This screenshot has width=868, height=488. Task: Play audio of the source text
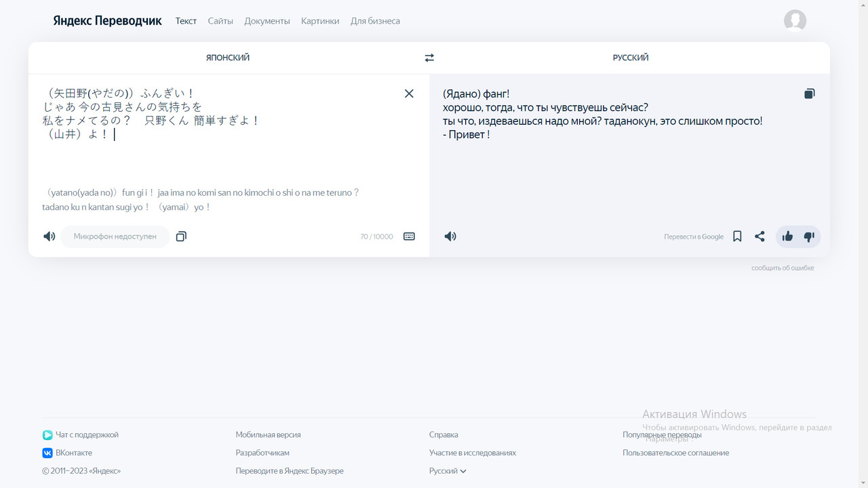pyautogui.click(x=50, y=237)
